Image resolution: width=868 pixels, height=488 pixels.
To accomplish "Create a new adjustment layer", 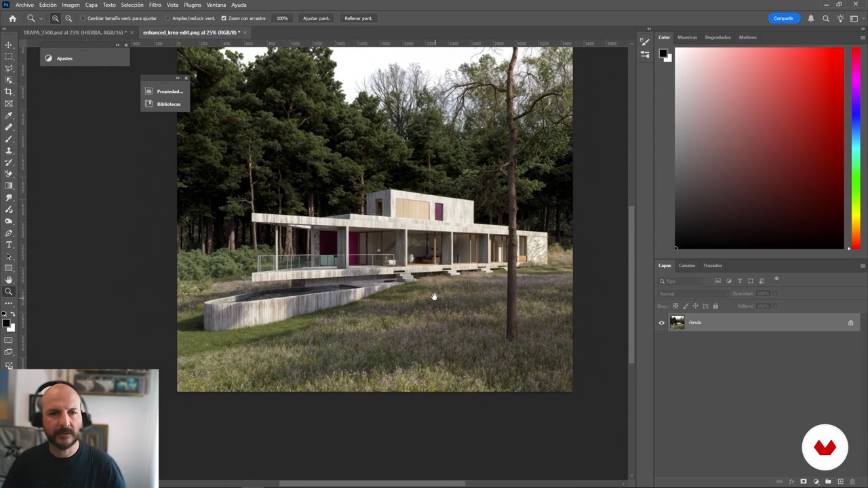I will coord(816,481).
